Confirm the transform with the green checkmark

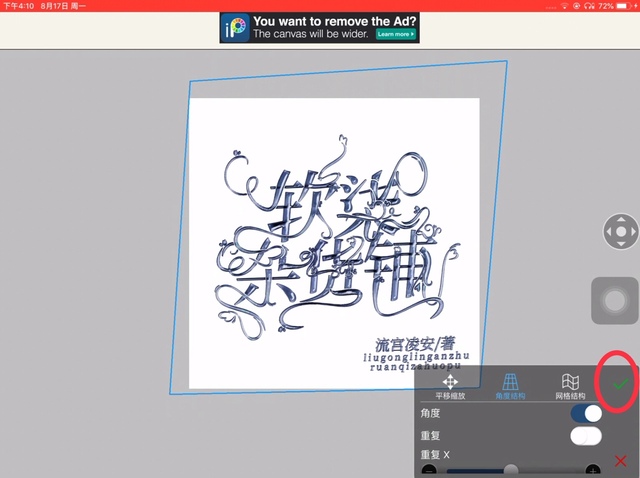pyautogui.click(x=621, y=384)
